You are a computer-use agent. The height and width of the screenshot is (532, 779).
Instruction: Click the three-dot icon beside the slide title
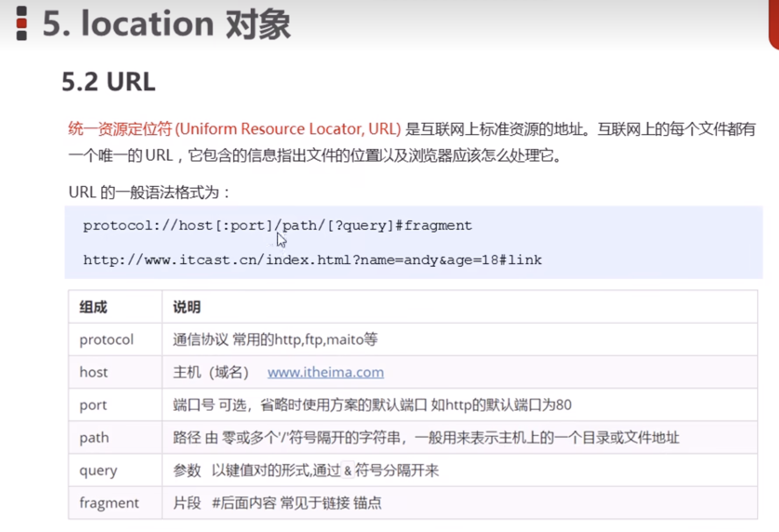coord(22,23)
